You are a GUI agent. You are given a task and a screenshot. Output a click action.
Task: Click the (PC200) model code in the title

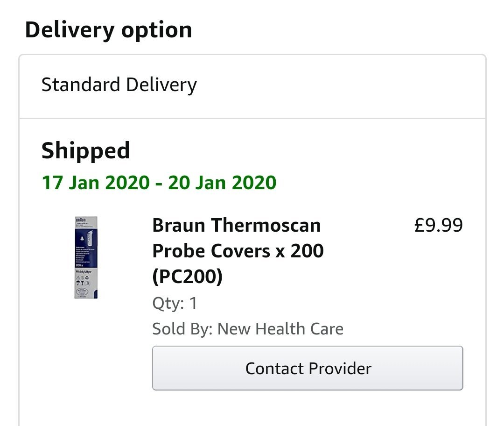click(187, 277)
